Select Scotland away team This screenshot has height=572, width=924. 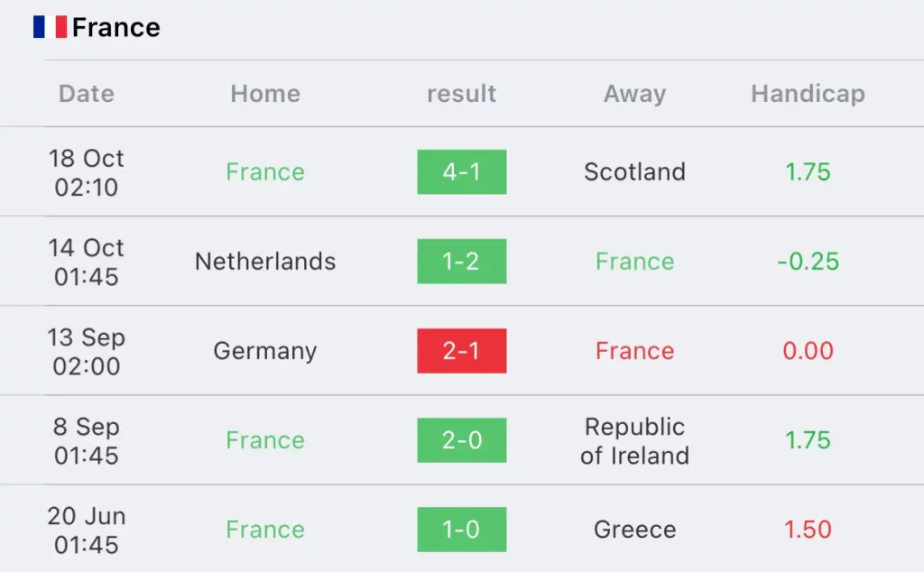(634, 172)
